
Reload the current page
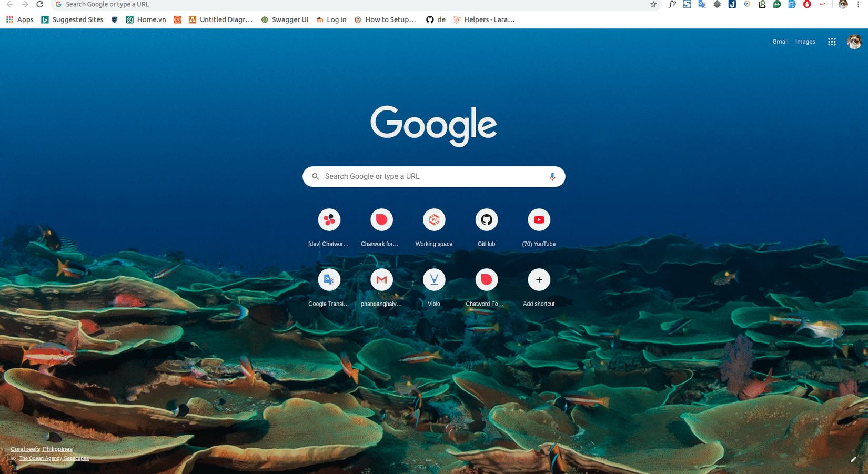39,4
